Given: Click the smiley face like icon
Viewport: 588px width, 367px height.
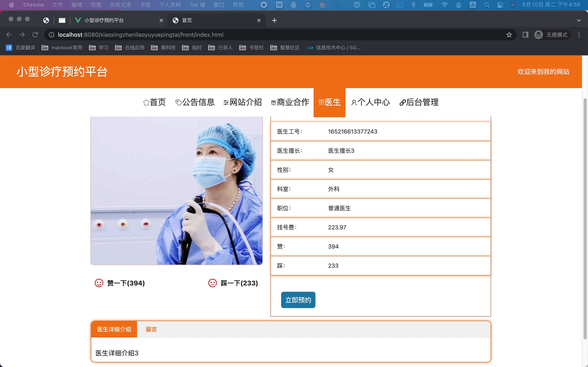Looking at the screenshot, I should (x=99, y=283).
